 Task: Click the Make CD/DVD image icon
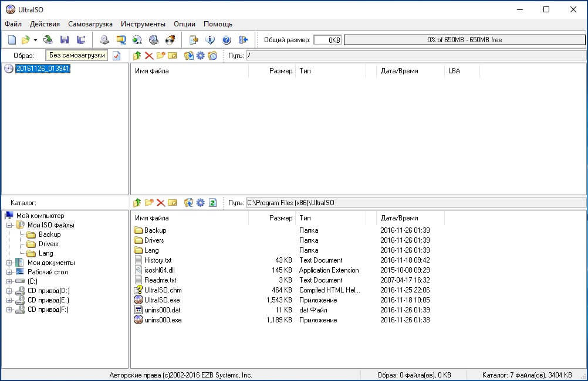(x=104, y=40)
